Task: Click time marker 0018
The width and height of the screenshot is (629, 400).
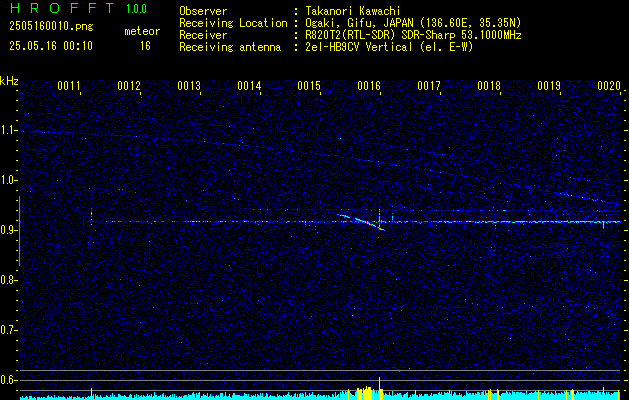Action: [x=489, y=86]
